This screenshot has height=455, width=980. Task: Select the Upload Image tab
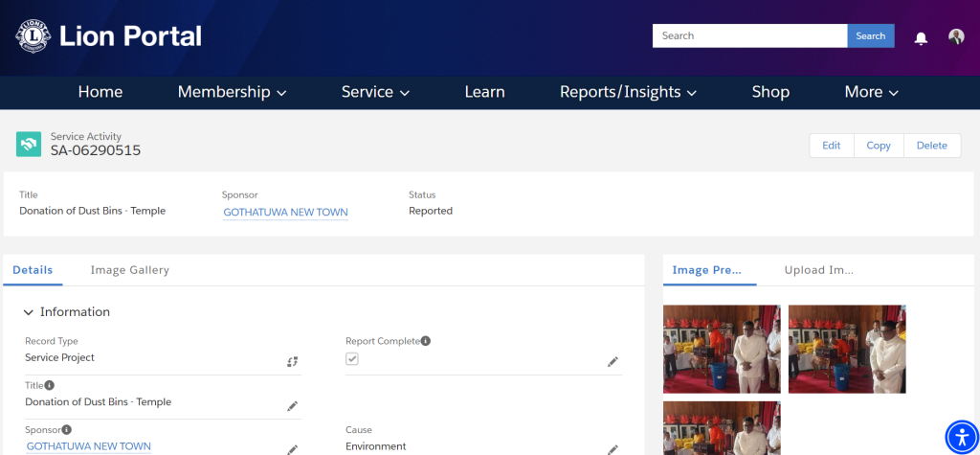tap(819, 270)
